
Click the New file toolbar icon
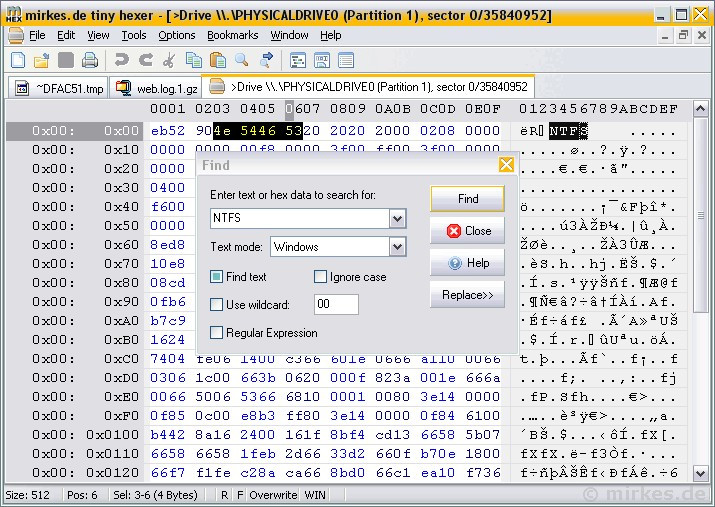point(18,61)
